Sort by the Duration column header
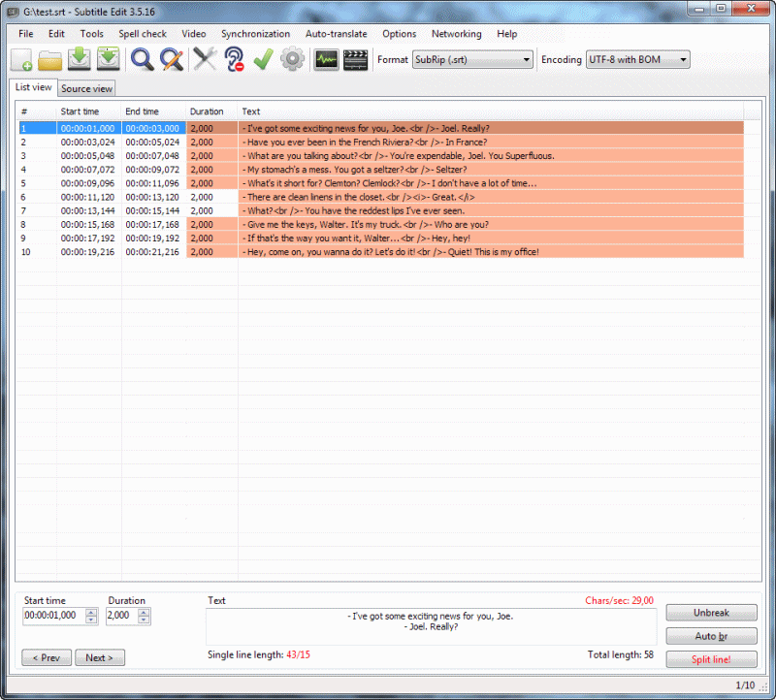The height and width of the screenshot is (700, 776). point(211,111)
